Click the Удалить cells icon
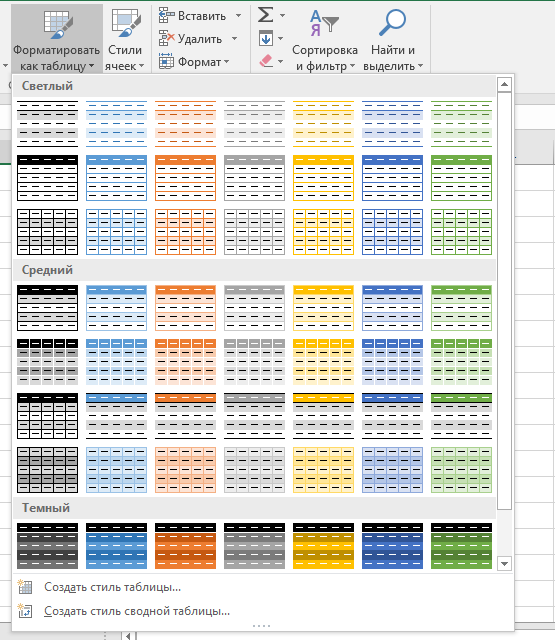 (166, 38)
